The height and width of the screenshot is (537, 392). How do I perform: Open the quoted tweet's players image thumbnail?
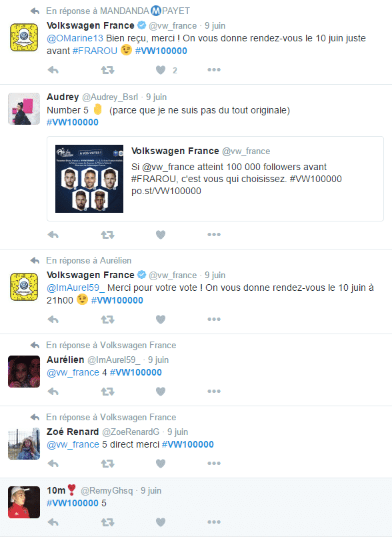pyautogui.click(x=89, y=178)
